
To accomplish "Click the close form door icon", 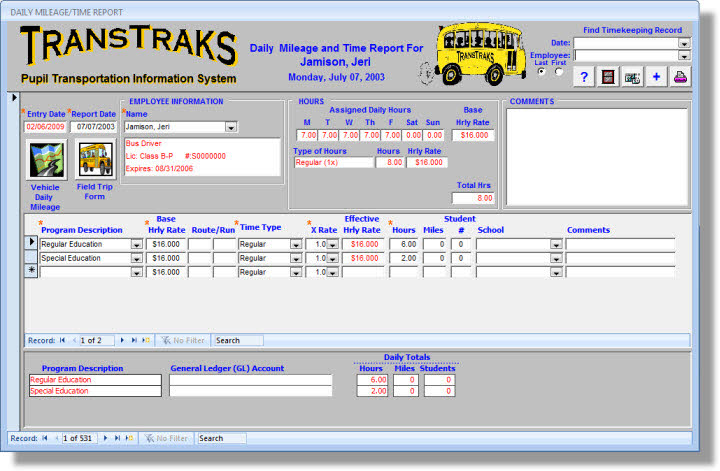I will (608, 77).
